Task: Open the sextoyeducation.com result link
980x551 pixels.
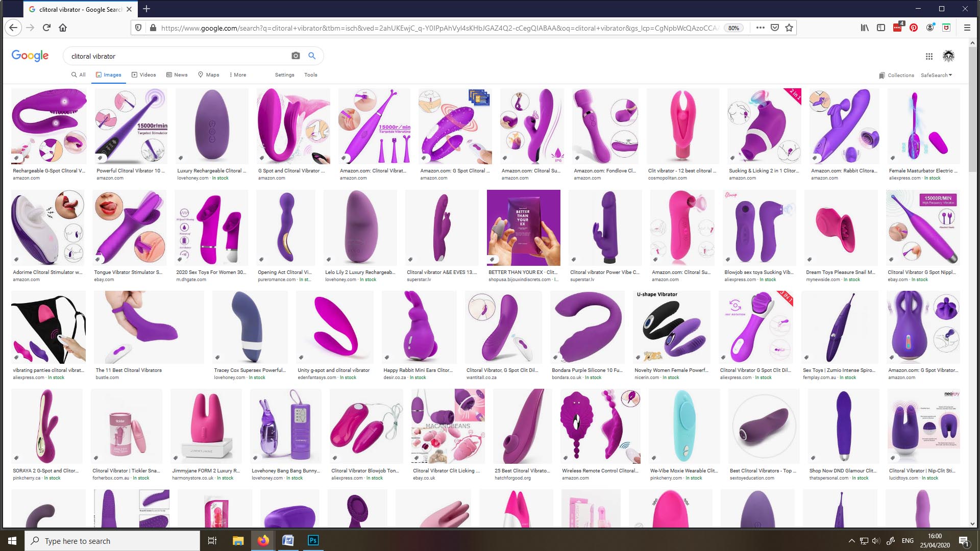Action: [752, 478]
